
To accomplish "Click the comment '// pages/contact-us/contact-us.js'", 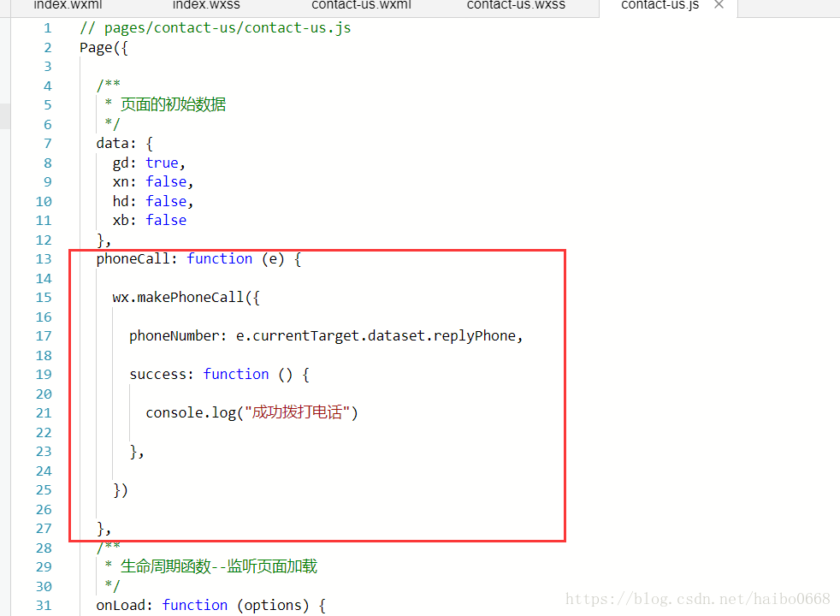I will [215, 28].
